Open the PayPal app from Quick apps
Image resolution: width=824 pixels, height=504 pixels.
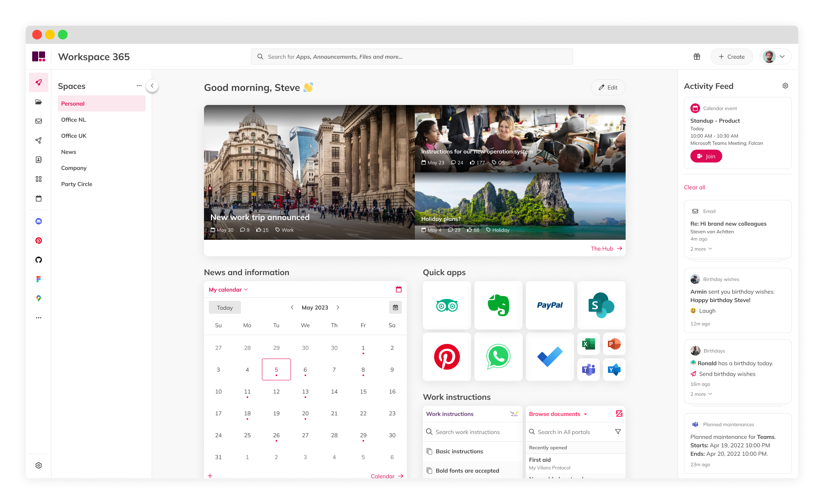(550, 305)
